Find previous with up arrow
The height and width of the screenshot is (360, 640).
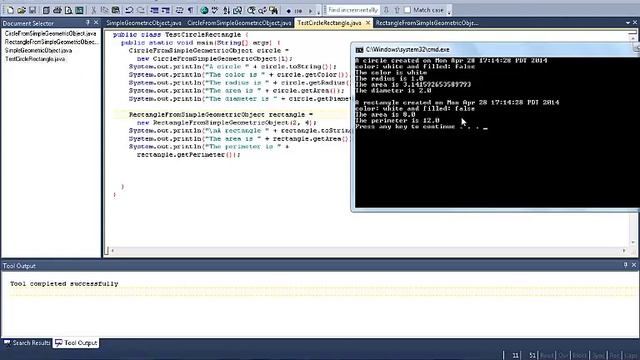tap(397, 10)
